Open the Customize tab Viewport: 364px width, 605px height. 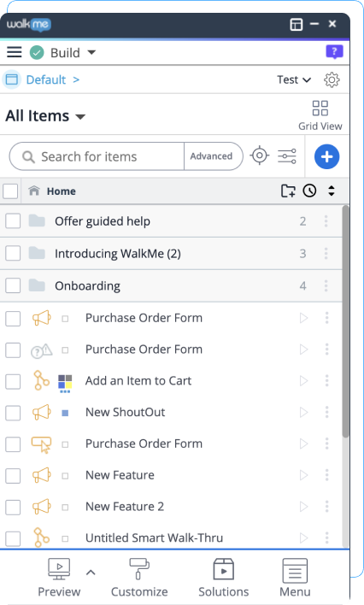[139, 577]
